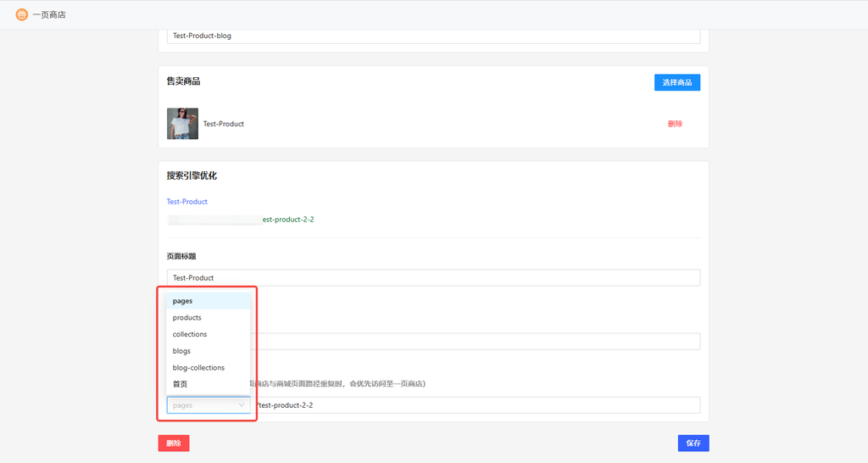Click the green est-product-2-2 URL preview
This screenshot has height=463, width=868.
point(288,220)
